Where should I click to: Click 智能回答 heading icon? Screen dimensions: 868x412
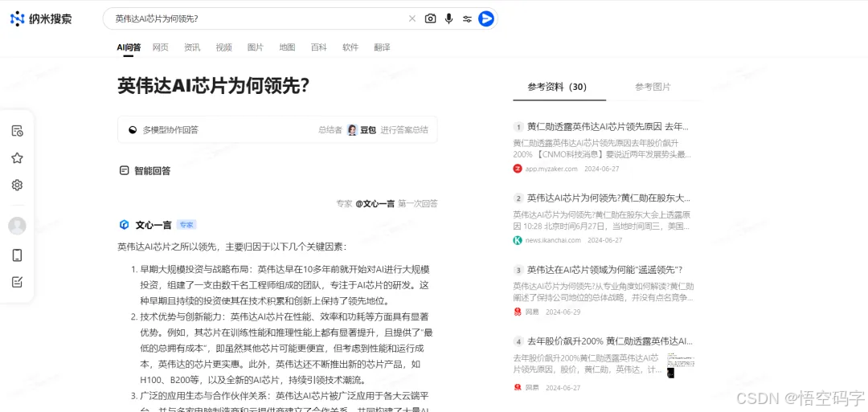(124, 171)
